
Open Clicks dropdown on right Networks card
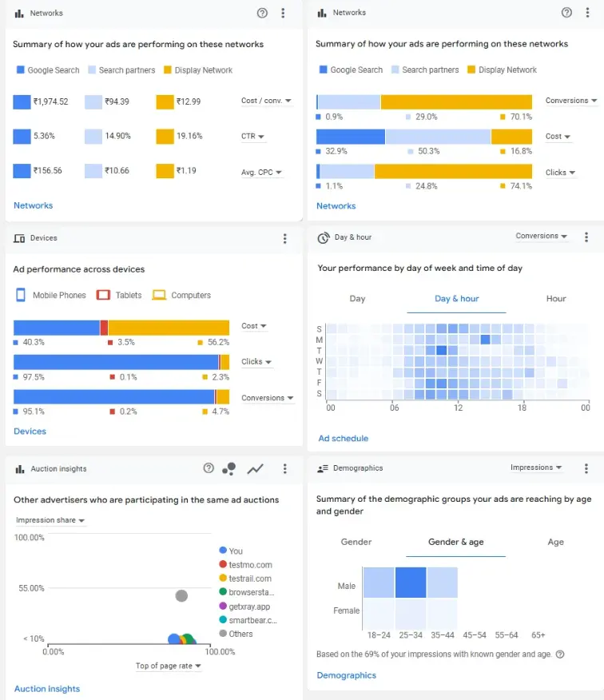(x=560, y=173)
